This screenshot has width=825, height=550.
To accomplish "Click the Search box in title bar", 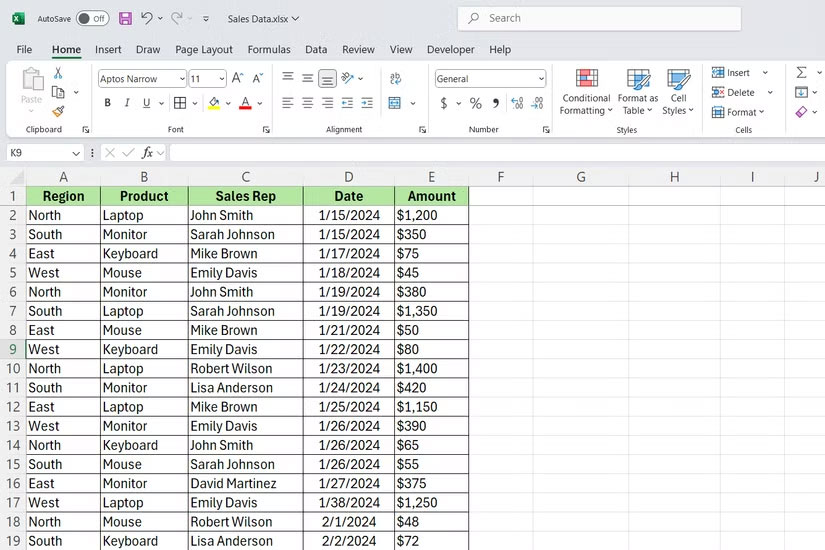I will tap(600, 18).
